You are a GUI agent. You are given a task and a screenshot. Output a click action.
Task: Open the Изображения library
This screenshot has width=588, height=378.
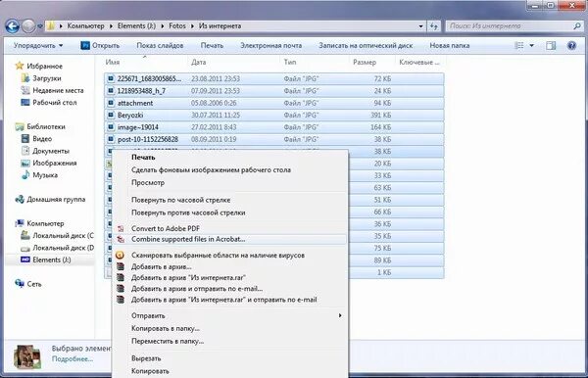pyautogui.click(x=54, y=163)
